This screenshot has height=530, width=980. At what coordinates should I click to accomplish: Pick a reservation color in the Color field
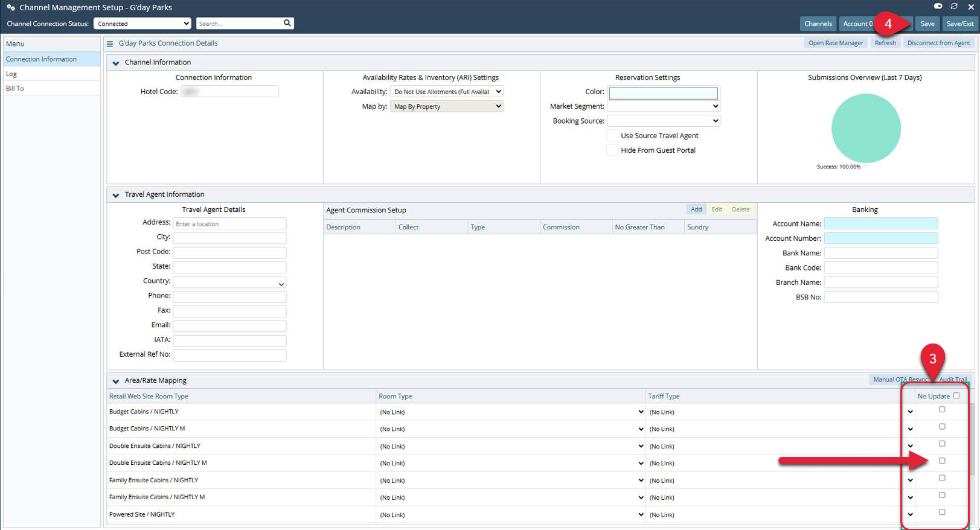663,93
